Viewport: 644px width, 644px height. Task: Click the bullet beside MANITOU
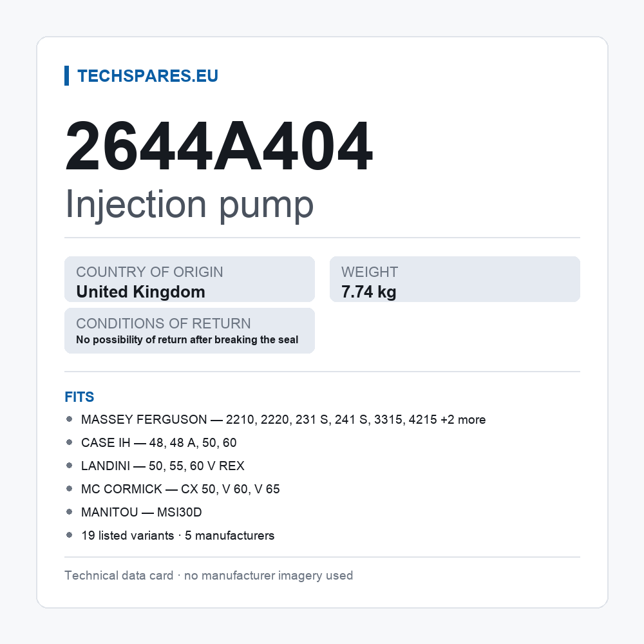point(70,512)
